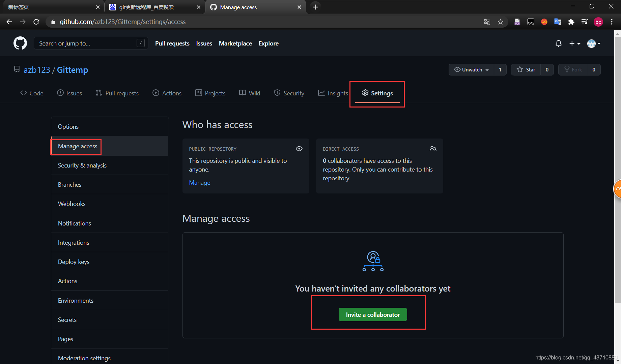Screen dimensions: 621x364
Task: Switch to the Actions repository tab
Action: [x=167, y=93]
